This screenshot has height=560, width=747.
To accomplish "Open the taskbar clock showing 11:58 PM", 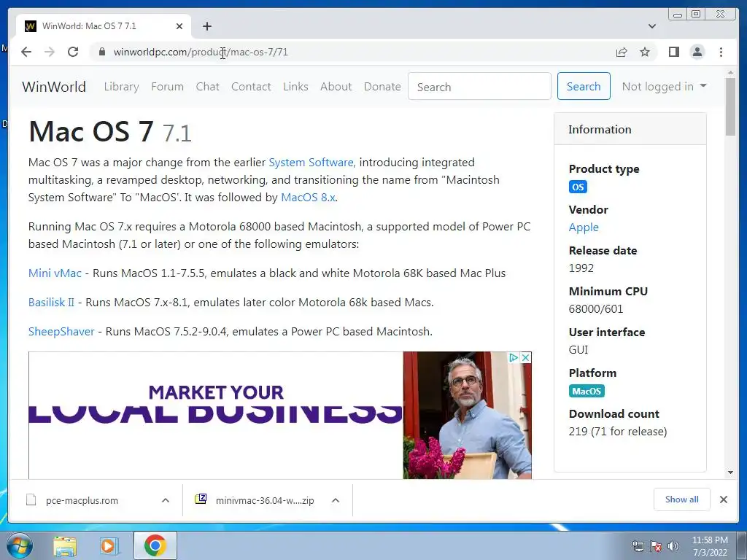I will [x=710, y=546].
